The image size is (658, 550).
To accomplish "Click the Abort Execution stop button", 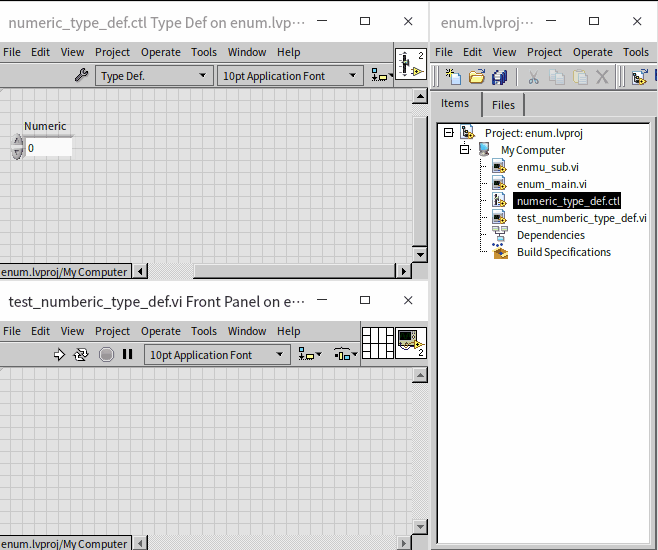I will pos(106,354).
